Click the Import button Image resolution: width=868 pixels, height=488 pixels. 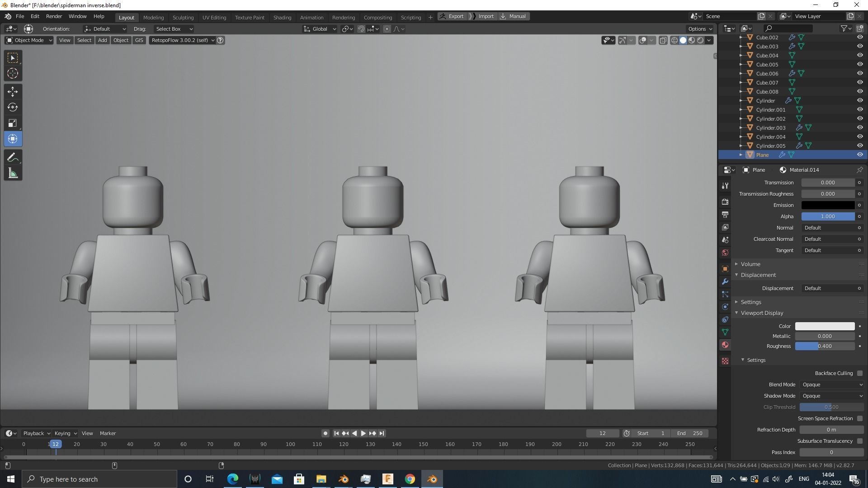click(x=482, y=16)
